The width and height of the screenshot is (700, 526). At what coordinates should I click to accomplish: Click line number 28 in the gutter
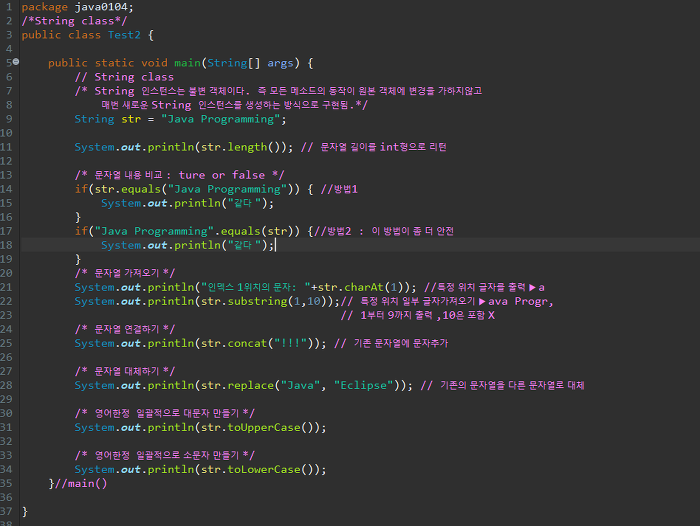click(6, 385)
